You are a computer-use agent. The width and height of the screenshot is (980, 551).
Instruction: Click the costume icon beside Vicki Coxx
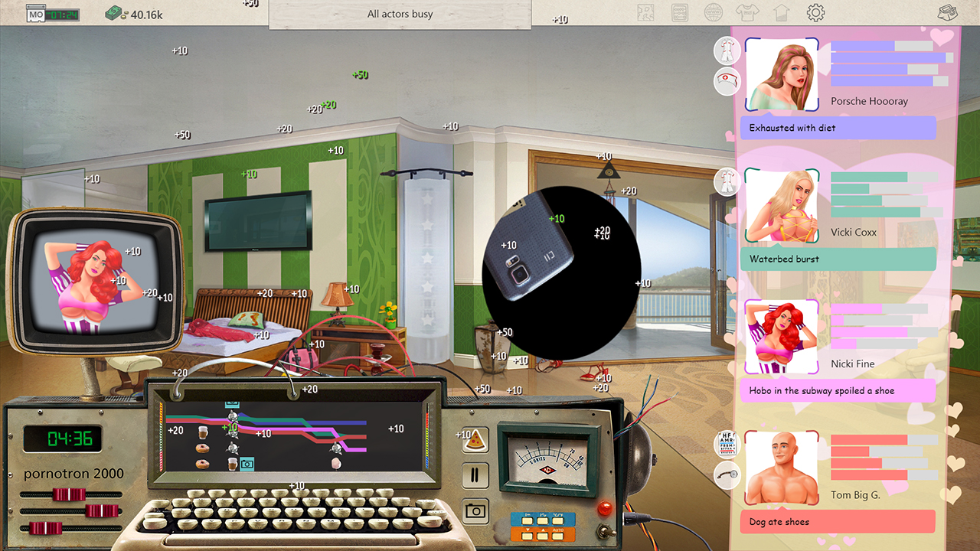726,183
